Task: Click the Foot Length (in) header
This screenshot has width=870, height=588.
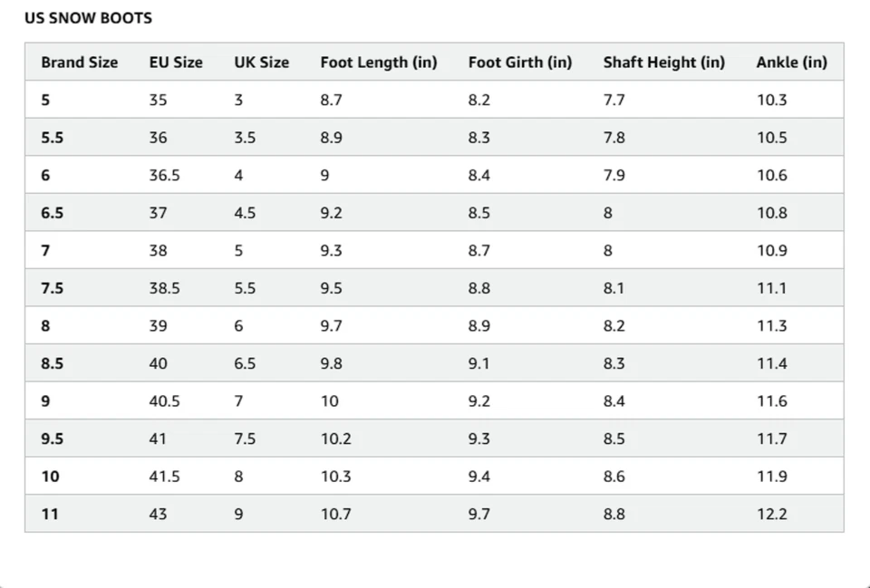Action: [379, 63]
